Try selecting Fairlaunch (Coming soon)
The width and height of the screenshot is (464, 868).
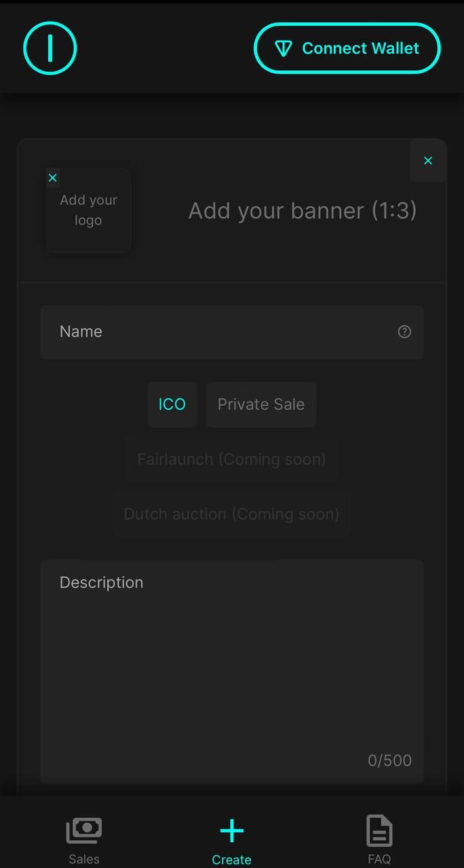(231, 459)
